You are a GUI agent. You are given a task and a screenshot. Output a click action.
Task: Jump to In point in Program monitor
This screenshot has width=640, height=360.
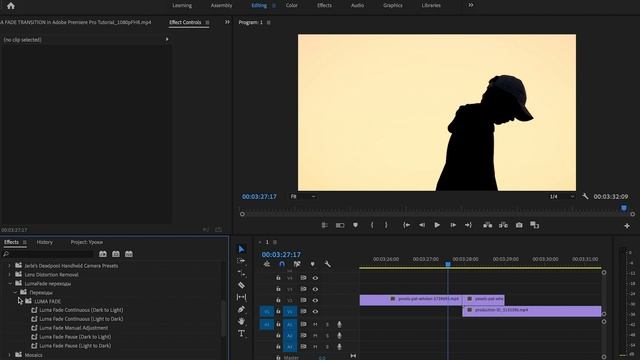click(x=407, y=225)
